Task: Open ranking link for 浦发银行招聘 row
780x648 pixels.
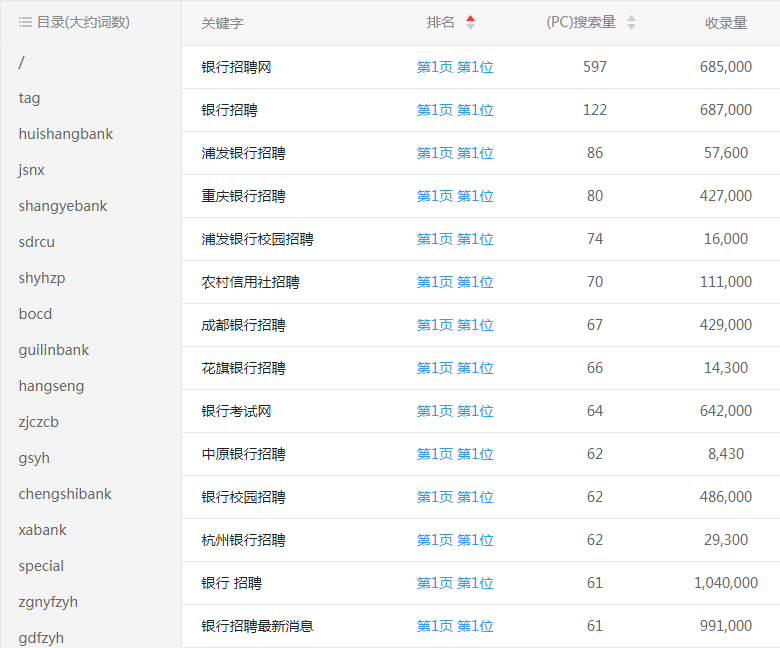Action: [455, 153]
